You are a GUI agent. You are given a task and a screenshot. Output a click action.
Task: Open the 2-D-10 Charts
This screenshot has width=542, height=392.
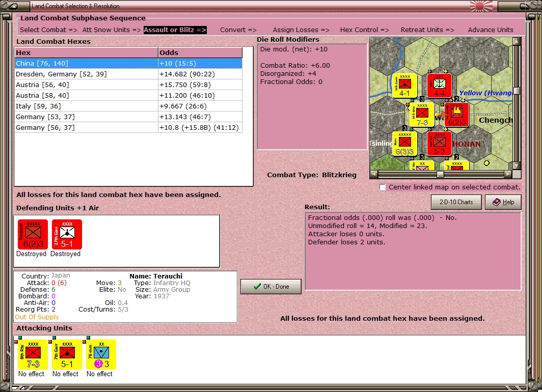coord(456,202)
